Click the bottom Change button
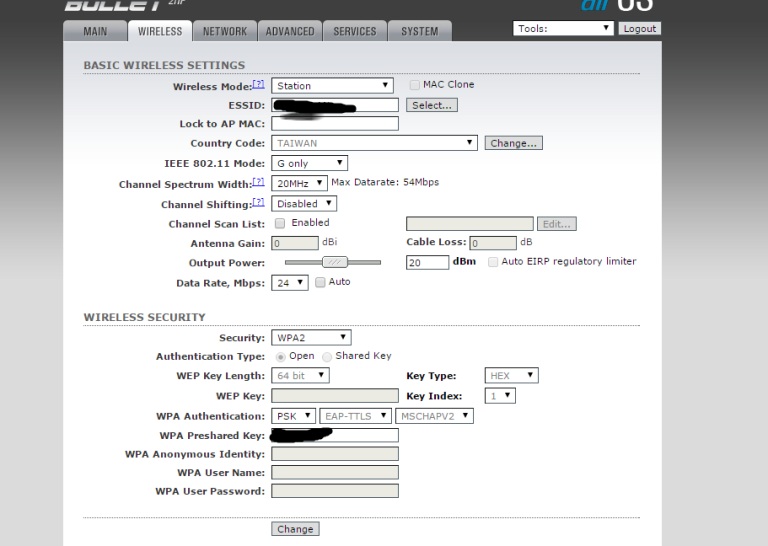 coord(295,529)
